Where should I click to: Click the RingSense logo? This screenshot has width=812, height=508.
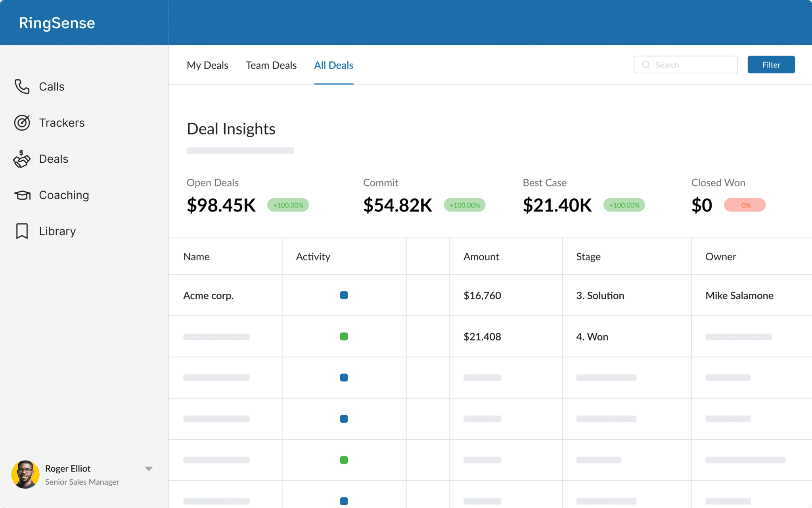pyautogui.click(x=57, y=23)
